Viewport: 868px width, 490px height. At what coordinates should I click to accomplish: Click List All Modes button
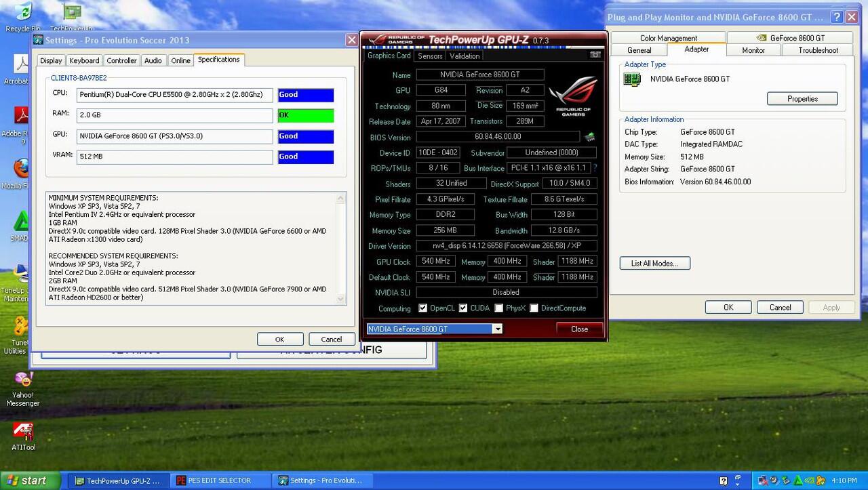coord(654,263)
